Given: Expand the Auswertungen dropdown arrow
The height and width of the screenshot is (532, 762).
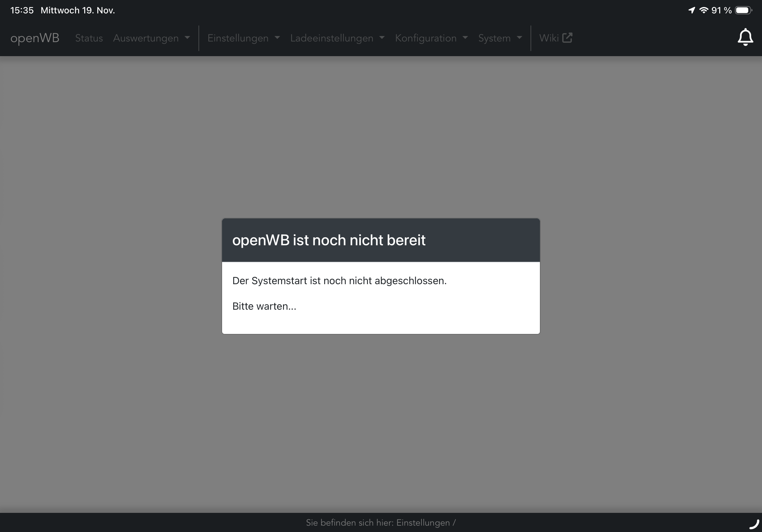Looking at the screenshot, I should point(187,38).
